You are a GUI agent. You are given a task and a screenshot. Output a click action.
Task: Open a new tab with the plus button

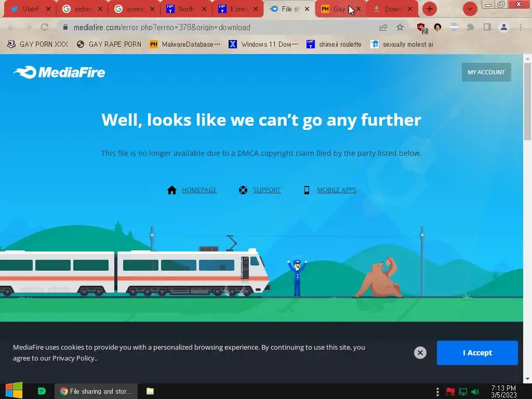[x=430, y=9]
